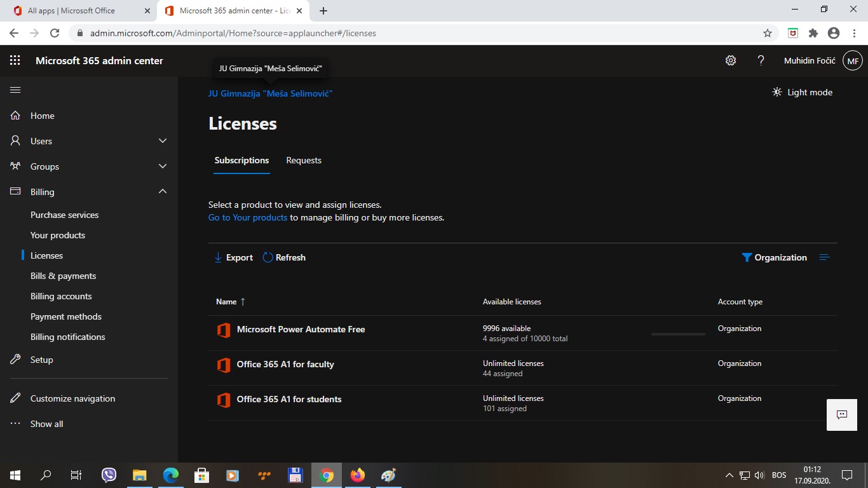Select Licenses in the sidebar
Viewport: 868px width, 488px height.
click(47, 255)
